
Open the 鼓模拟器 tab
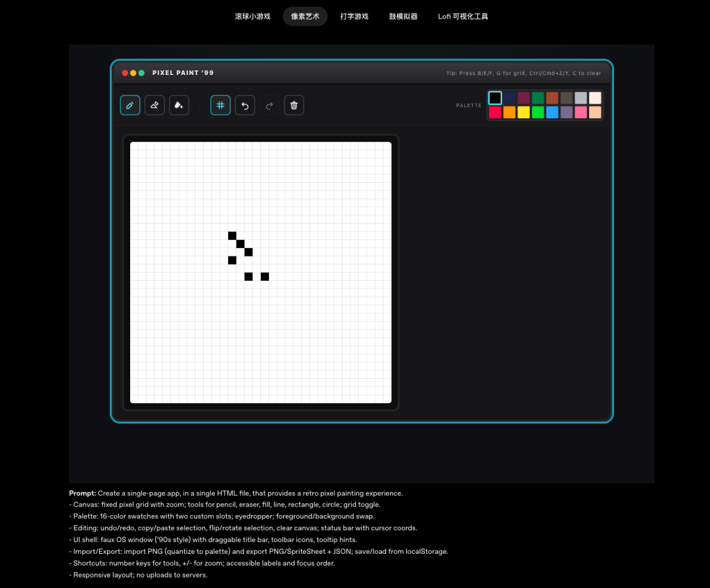[x=403, y=16]
